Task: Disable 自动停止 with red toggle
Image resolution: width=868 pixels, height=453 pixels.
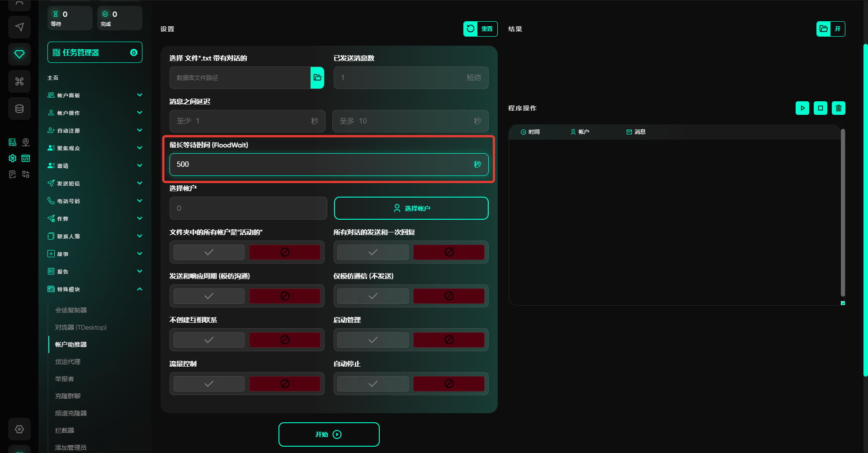Action: pos(448,384)
